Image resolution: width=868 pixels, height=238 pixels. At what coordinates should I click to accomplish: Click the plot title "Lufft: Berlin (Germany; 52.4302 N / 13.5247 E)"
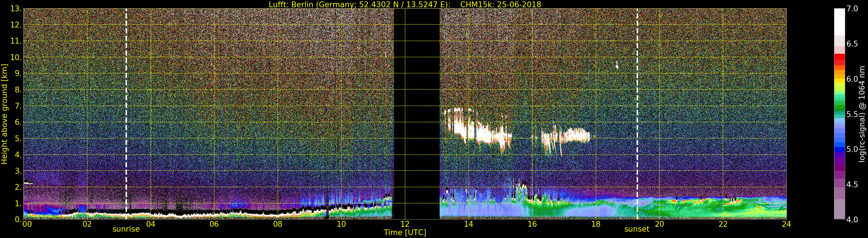point(360,4)
